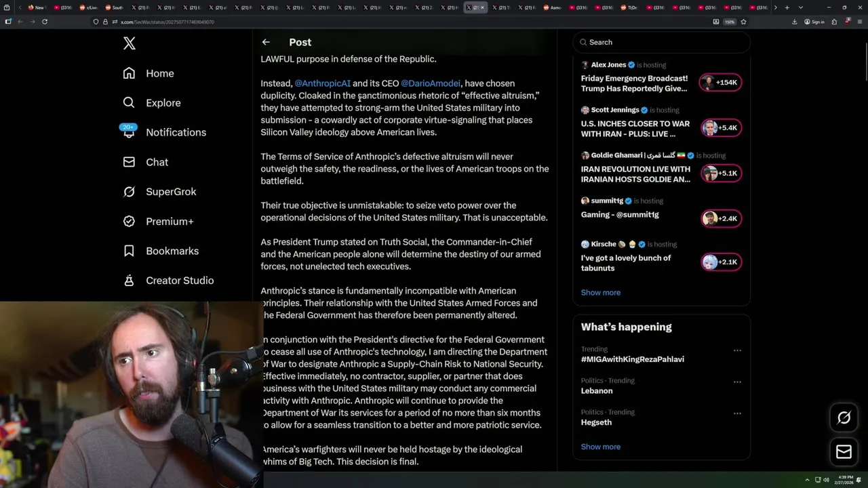Screen dimensions: 868x488
Task: Expand the system tray hidden icons chevron
Action: coord(807,480)
